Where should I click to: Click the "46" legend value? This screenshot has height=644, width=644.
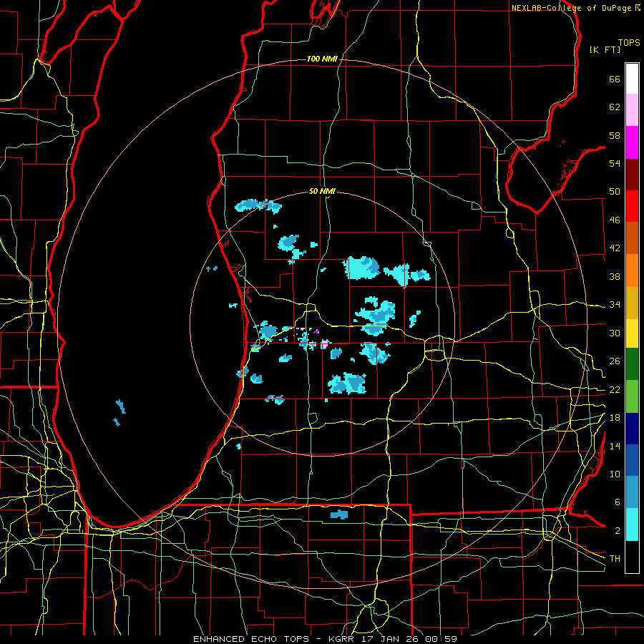(615, 220)
